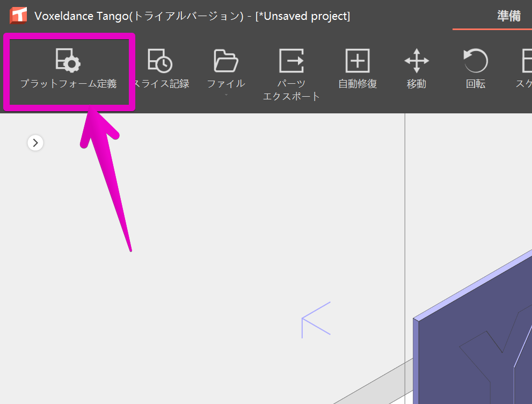532x404 pixels.
Task: Click the Voxeldance Tango app logo
Action: pos(18,16)
